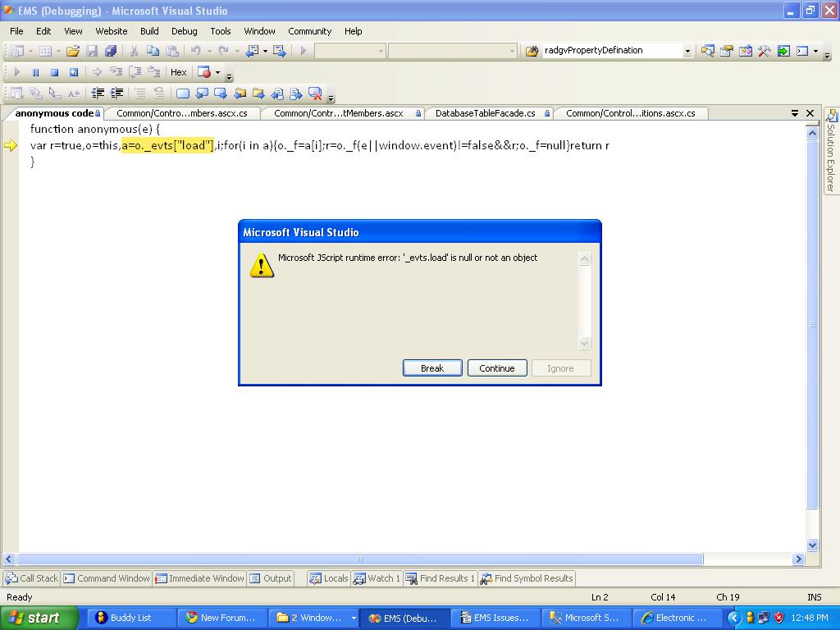This screenshot has height=630, width=840.
Task: Toggle Hex display mode
Action: coord(178,72)
